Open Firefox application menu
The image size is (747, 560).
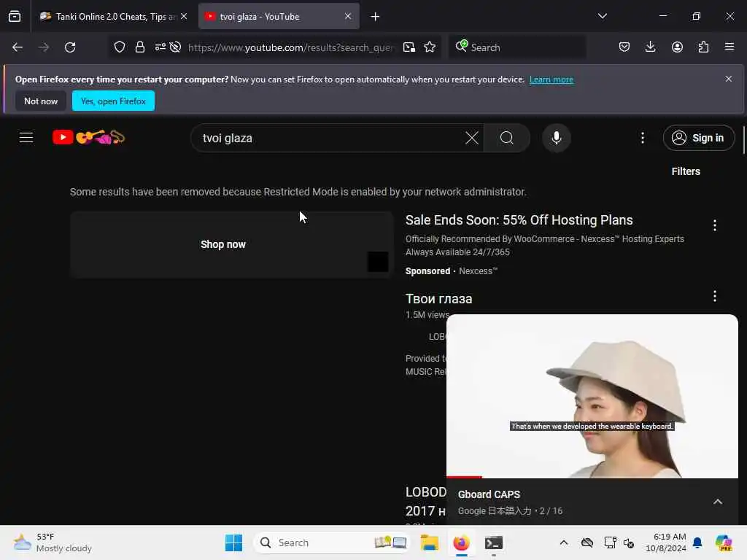(x=729, y=47)
